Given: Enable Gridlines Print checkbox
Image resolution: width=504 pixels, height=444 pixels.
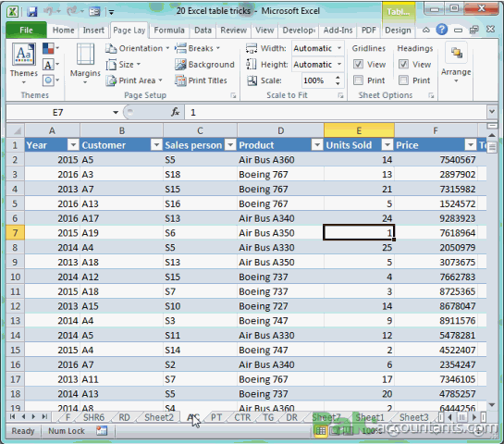Looking at the screenshot, I should click(358, 80).
